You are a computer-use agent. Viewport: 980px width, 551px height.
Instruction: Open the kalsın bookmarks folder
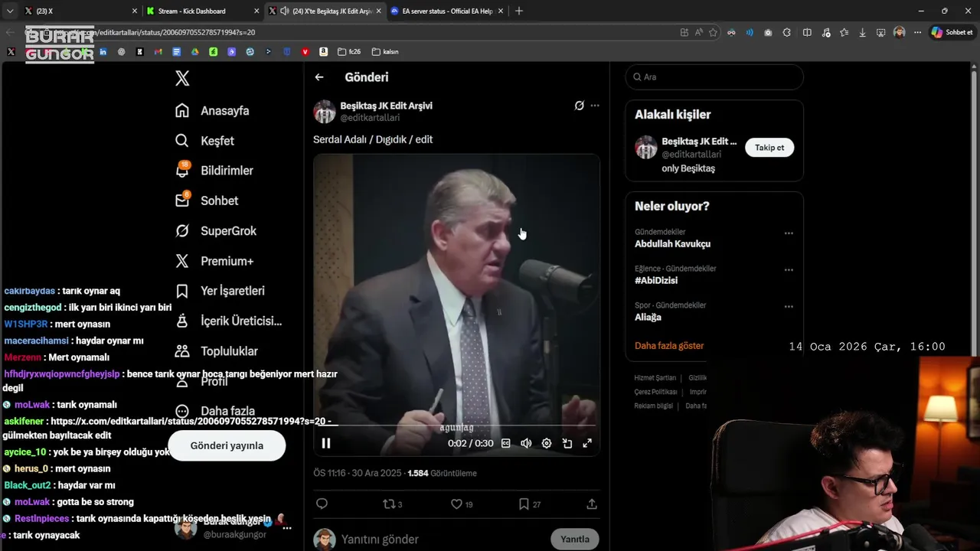point(385,52)
